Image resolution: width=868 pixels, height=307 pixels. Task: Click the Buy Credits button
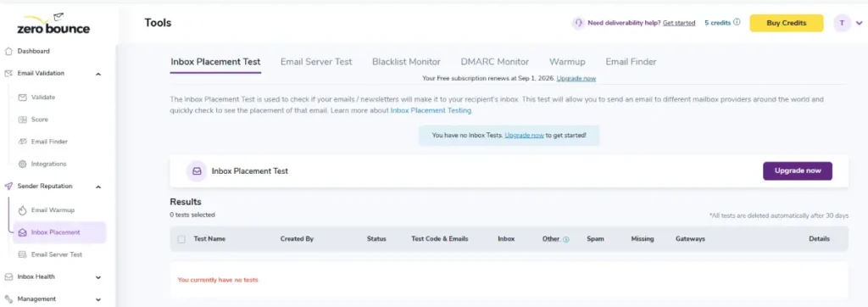click(x=786, y=23)
